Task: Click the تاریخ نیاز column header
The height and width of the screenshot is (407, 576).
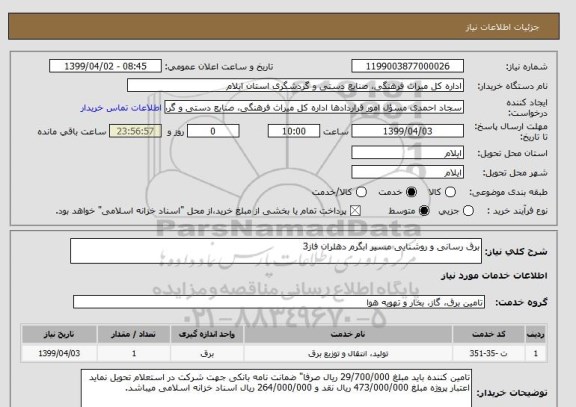Action: coord(59,334)
